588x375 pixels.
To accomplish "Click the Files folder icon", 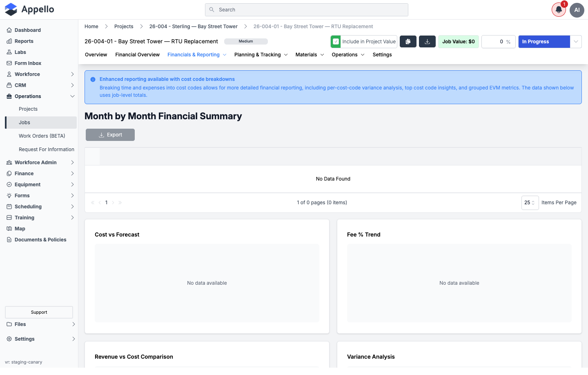I will point(9,324).
